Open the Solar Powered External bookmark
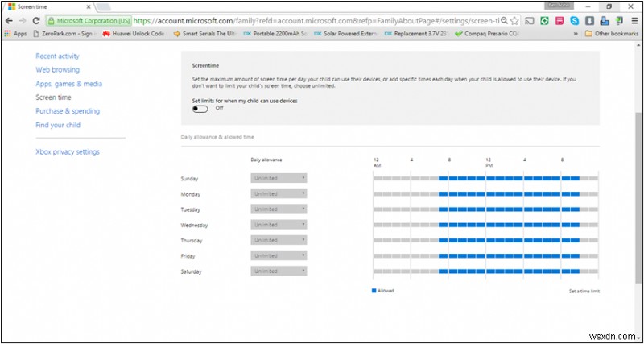 click(346, 34)
